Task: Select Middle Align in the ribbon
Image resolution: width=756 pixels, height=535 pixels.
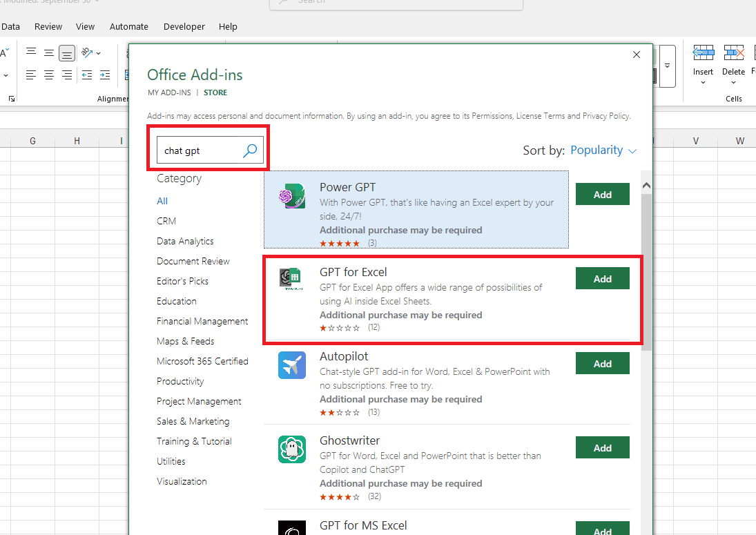Action: click(49, 52)
